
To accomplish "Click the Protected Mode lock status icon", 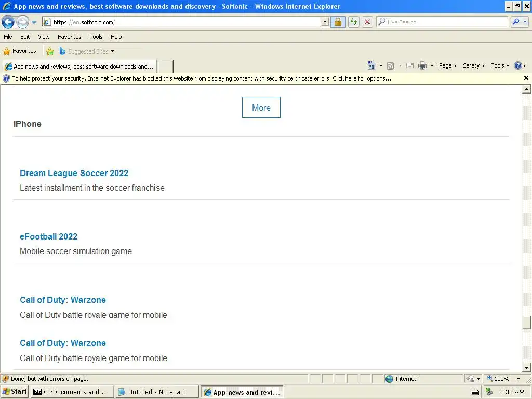I will click(x=470, y=379).
